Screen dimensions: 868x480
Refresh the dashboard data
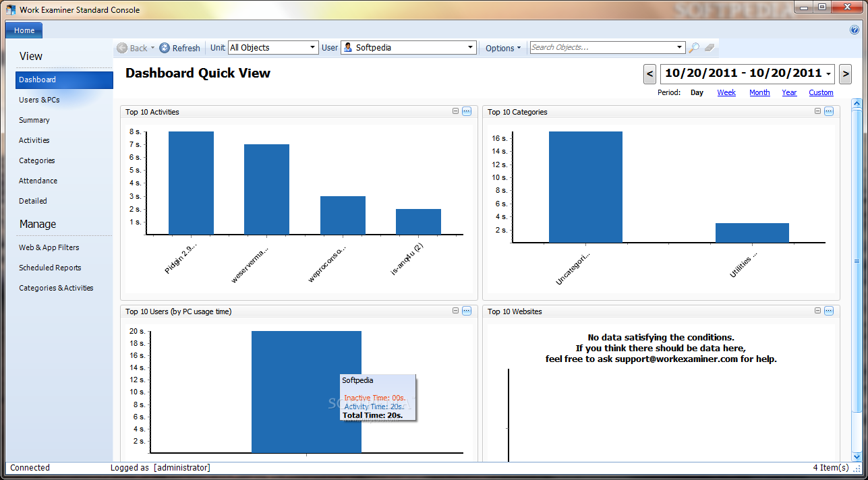point(180,48)
